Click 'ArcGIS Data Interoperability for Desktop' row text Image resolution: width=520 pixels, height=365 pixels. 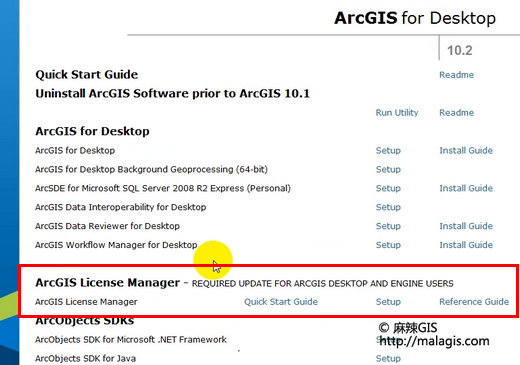pyautogui.click(x=120, y=207)
